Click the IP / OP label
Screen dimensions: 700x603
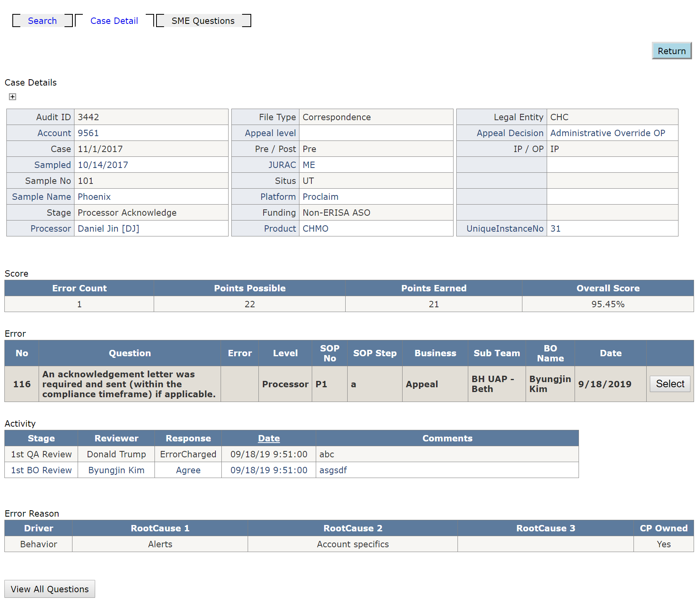point(528,149)
